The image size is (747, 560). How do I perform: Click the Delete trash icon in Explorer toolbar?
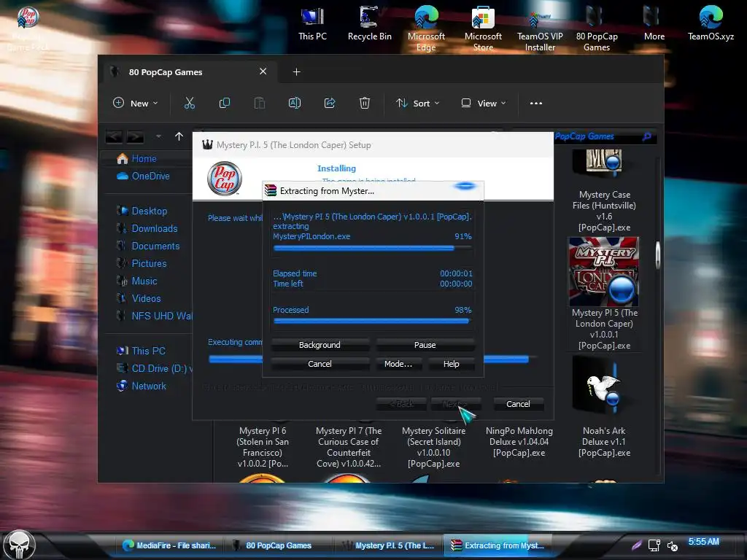coord(365,103)
